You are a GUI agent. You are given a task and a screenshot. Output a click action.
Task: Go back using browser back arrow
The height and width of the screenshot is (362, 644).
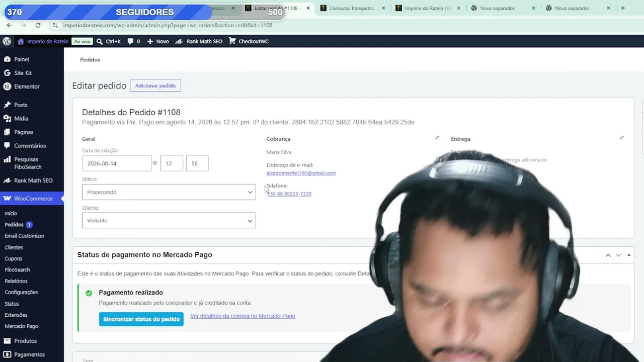(9, 25)
